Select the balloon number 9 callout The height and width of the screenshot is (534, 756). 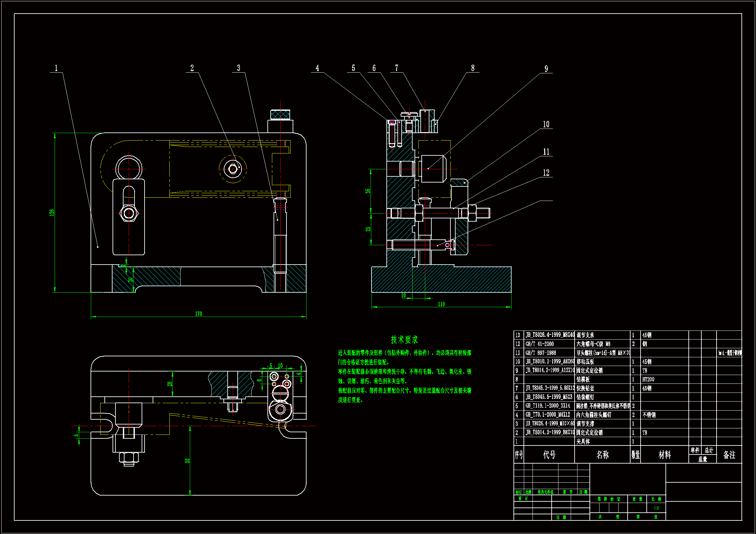(x=546, y=69)
